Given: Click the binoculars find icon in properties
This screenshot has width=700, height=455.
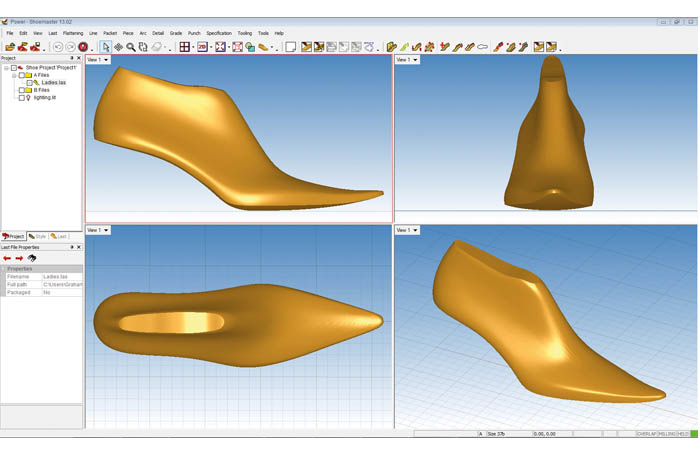Looking at the screenshot, I should [31, 258].
